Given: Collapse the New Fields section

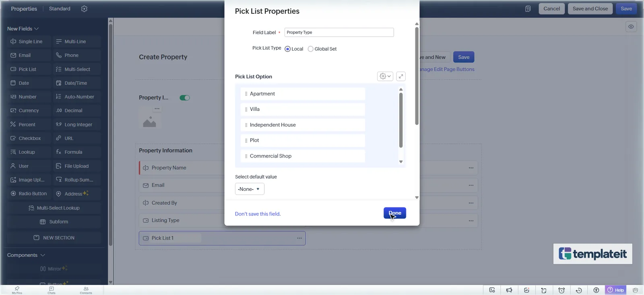Looking at the screenshot, I should tap(23, 29).
